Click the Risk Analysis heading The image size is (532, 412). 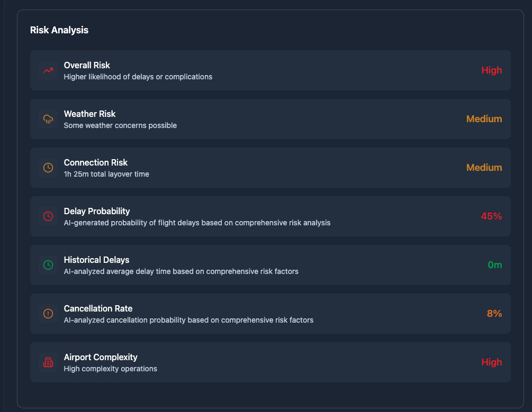(59, 30)
